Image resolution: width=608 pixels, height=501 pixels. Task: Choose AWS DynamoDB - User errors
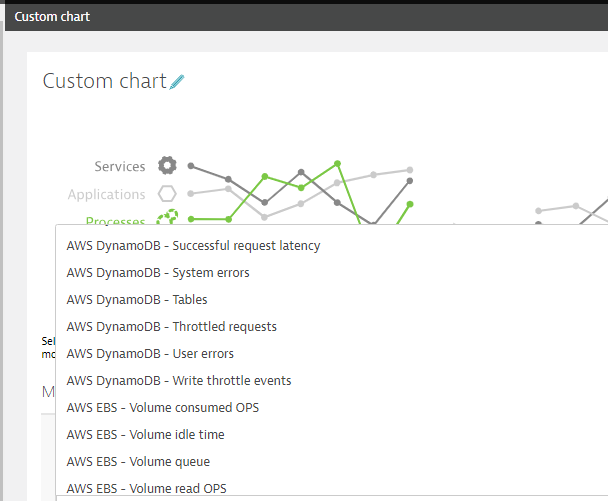point(150,353)
